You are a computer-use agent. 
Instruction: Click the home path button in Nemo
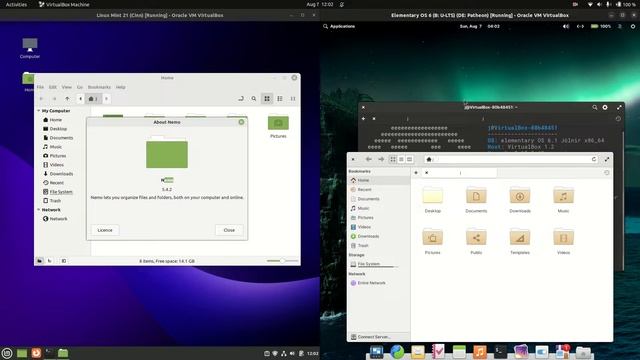[x=93, y=98]
